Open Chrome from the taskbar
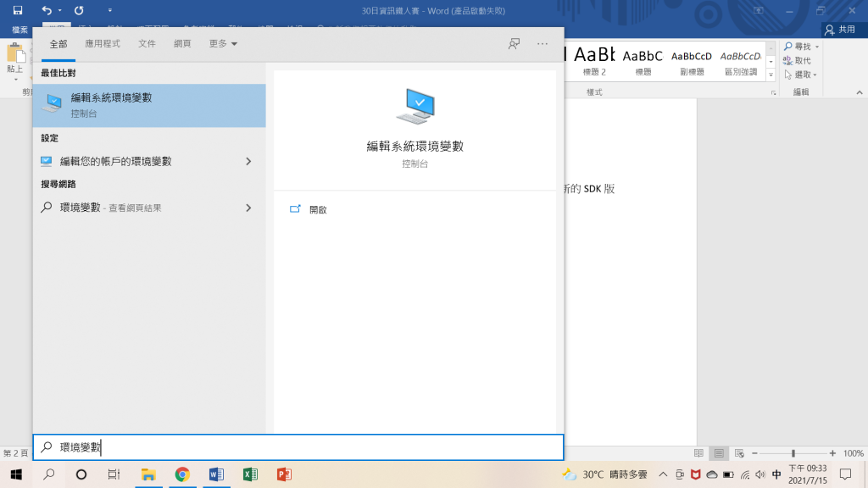This screenshot has height=488, width=868. point(182,474)
